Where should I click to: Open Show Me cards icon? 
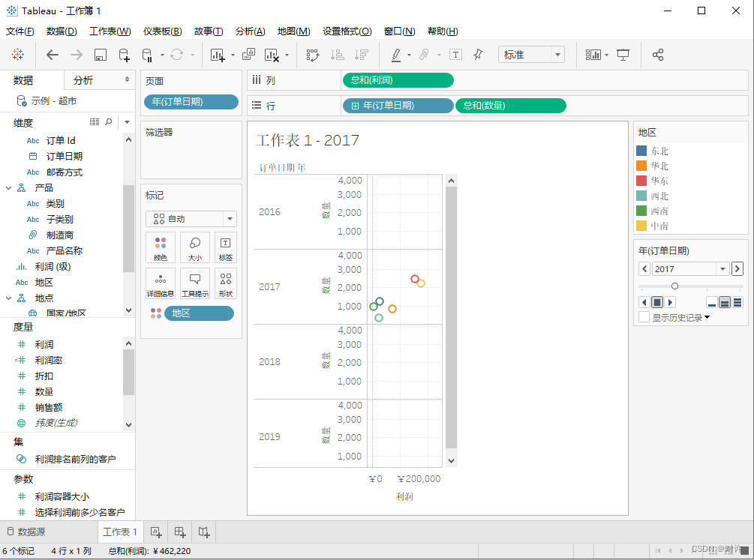[593, 55]
